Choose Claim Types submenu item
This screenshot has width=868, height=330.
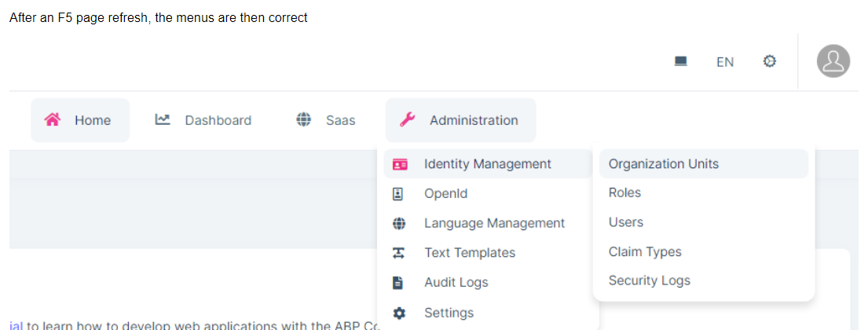point(644,252)
